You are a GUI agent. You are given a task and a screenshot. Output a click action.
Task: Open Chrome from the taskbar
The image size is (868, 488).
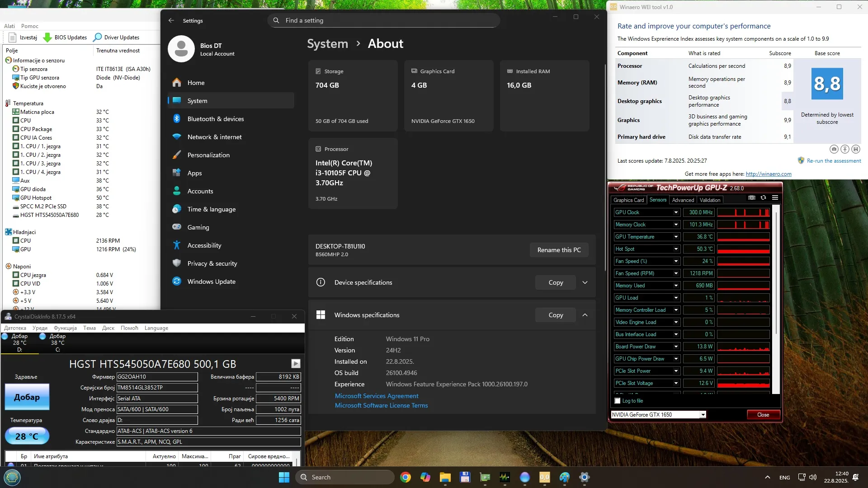coord(406,477)
